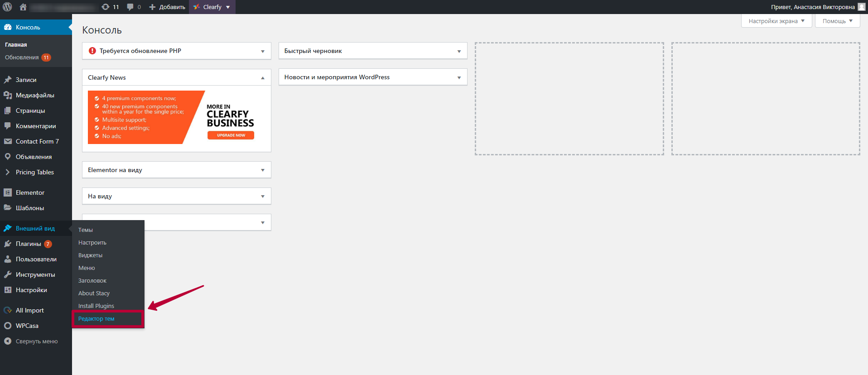Open the Contact Form 7 envelope icon
This screenshot has width=868, height=375.
click(8, 141)
